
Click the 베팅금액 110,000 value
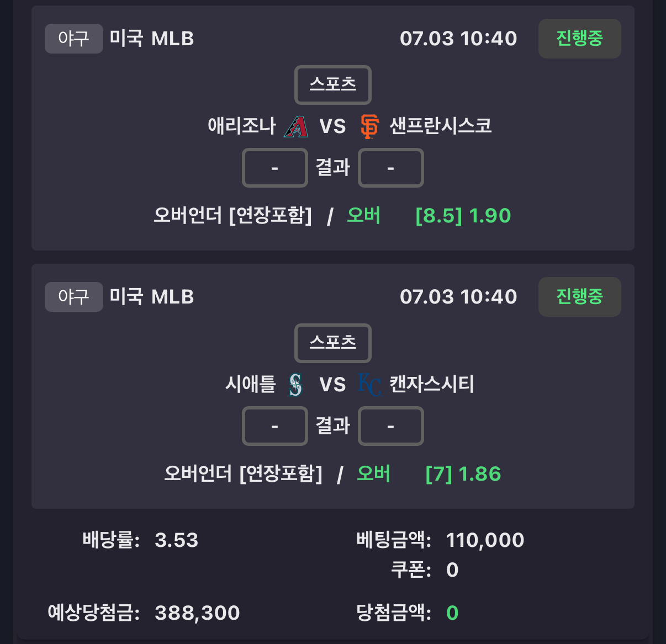coord(485,540)
